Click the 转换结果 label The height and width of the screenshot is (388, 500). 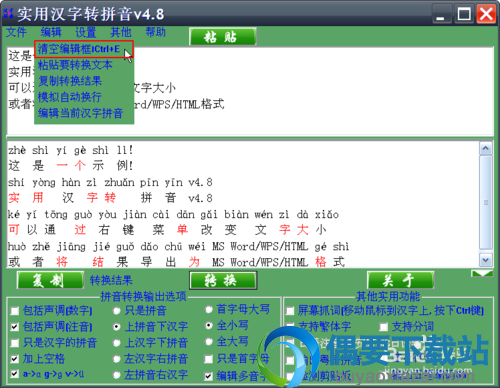tap(111, 280)
